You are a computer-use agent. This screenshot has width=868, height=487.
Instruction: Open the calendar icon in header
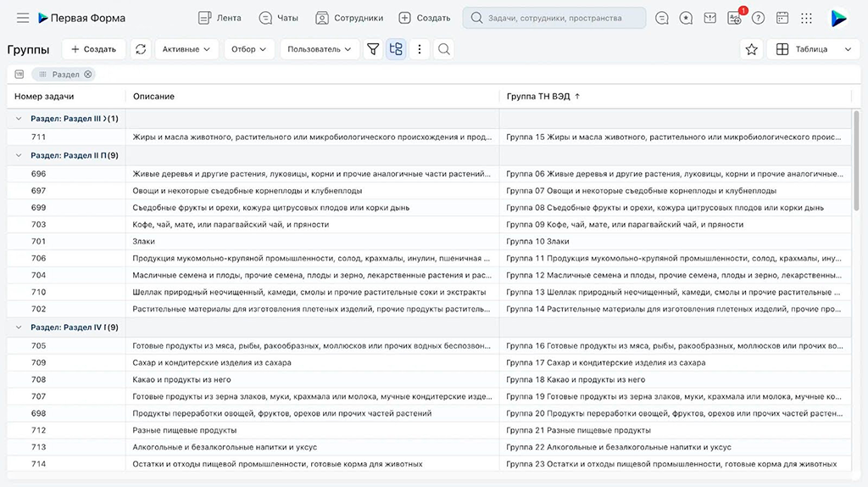[x=782, y=18]
